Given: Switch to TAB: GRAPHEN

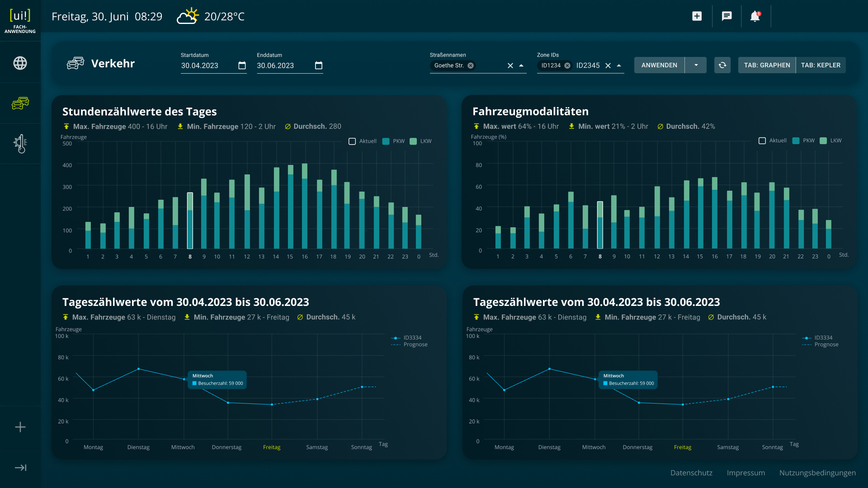Looking at the screenshot, I should coord(767,65).
